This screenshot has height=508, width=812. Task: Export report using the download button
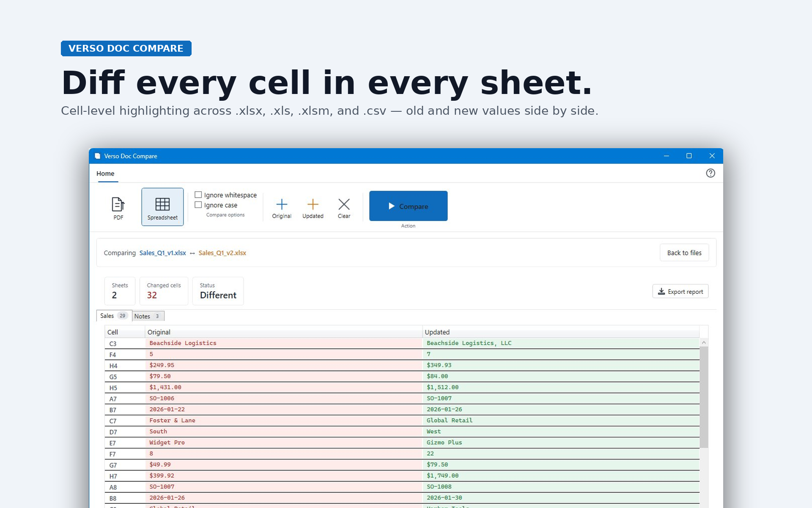point(680,292)
